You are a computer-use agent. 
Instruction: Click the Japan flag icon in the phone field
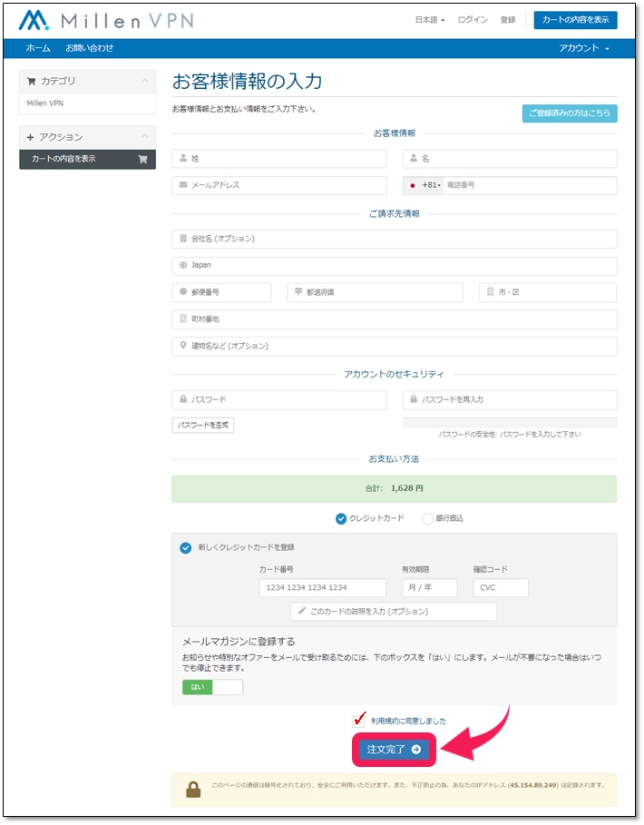pyautogui.click(x=413, y=185)
